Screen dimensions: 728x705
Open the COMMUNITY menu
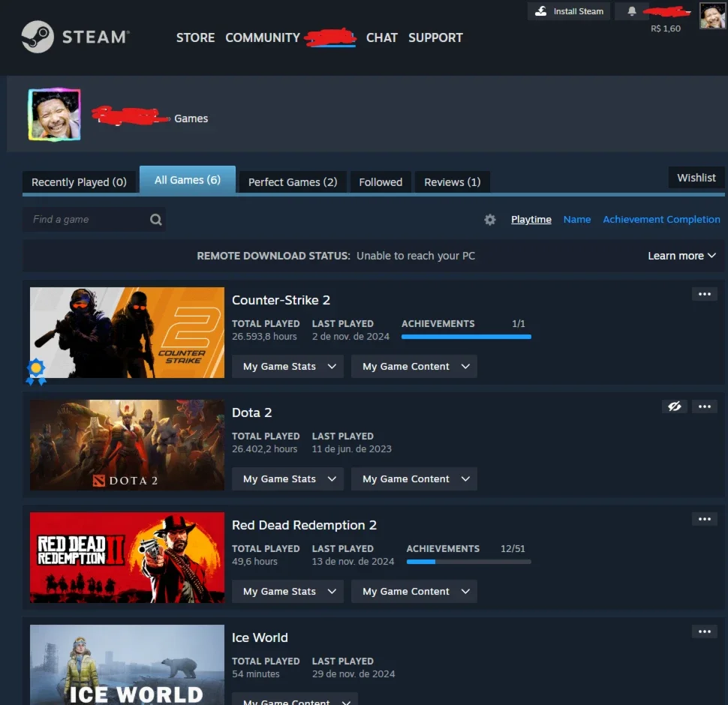[x=263, y=37]
